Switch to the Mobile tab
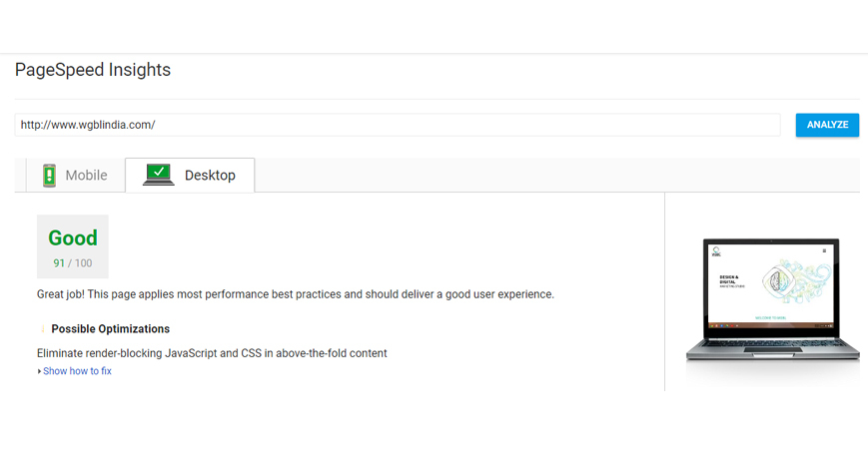The image size is (868, 452). click(75, 176)
